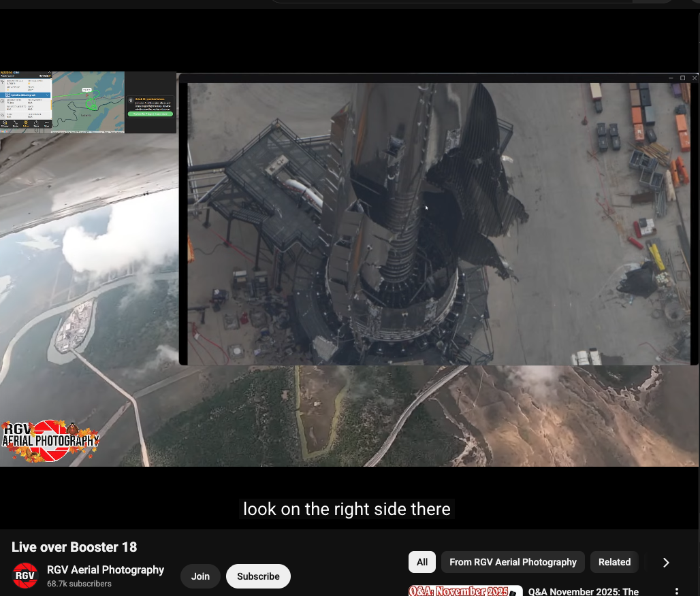Open more options for Q&A November video
This screenshot has width=700, height=596.
click(x=676, y=591)
